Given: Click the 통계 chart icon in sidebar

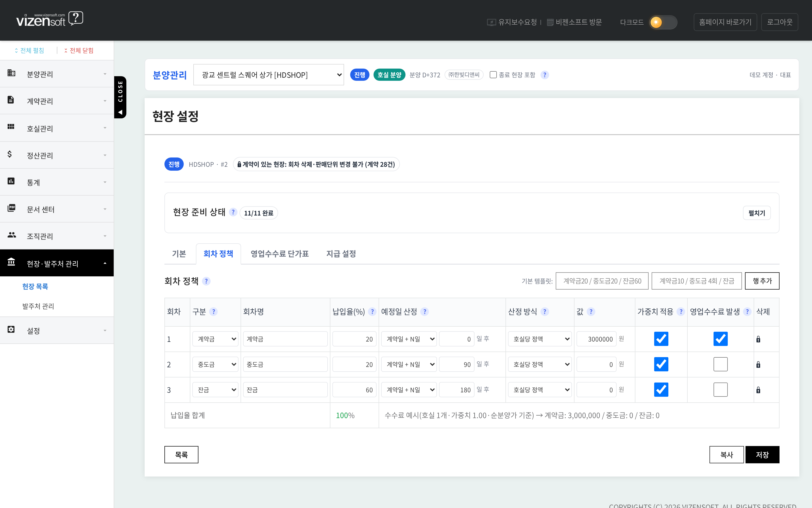Looking at the screenshot, I should coord(11,181).
